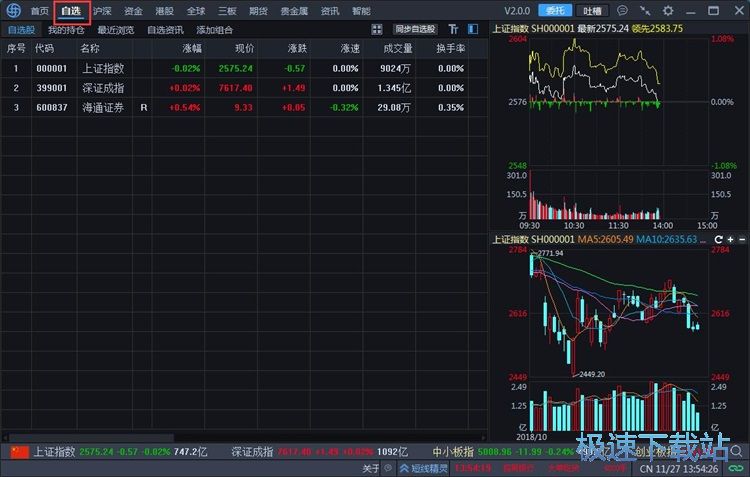The width and height of the screenshot is (750, 477).
Task: Open the 短线精灵 short-term monitor
Action: point(424,468)
